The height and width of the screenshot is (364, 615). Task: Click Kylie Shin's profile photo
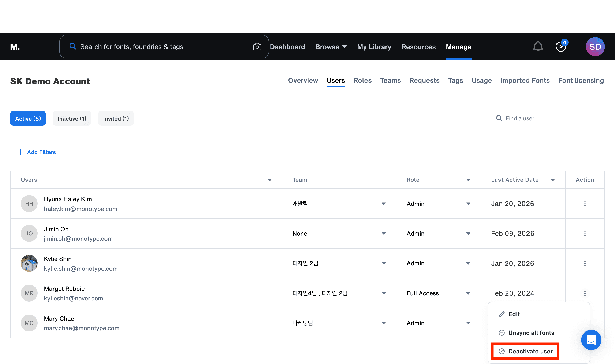[x=29, y=263]
